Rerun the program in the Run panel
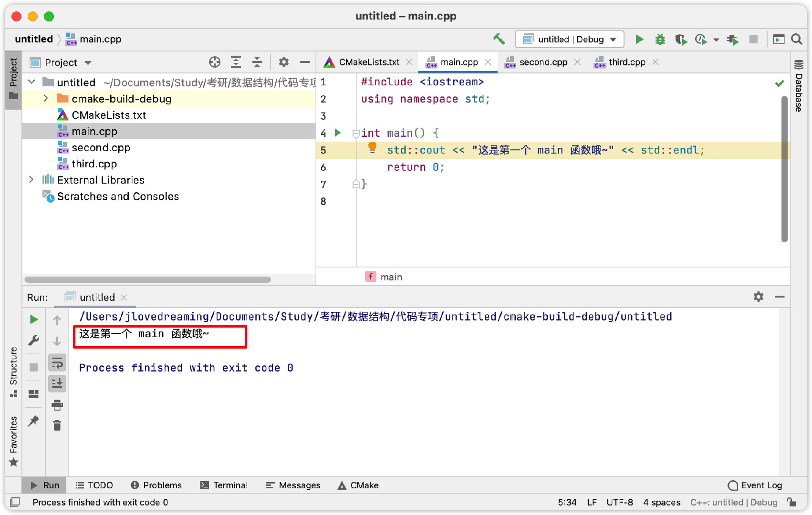Image resolution: width=812 pixels, height=515 pixels. (33, 319)
